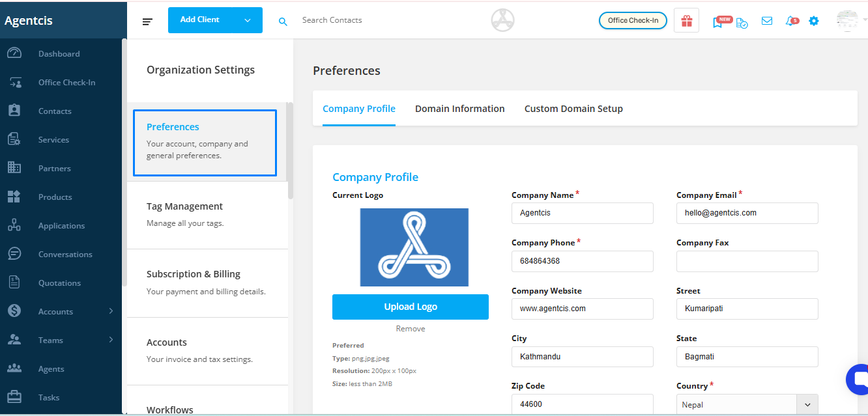Toggle the hamburger menu icon
The width and height of the screenshot is (868, 416).
tap(147, 21)
